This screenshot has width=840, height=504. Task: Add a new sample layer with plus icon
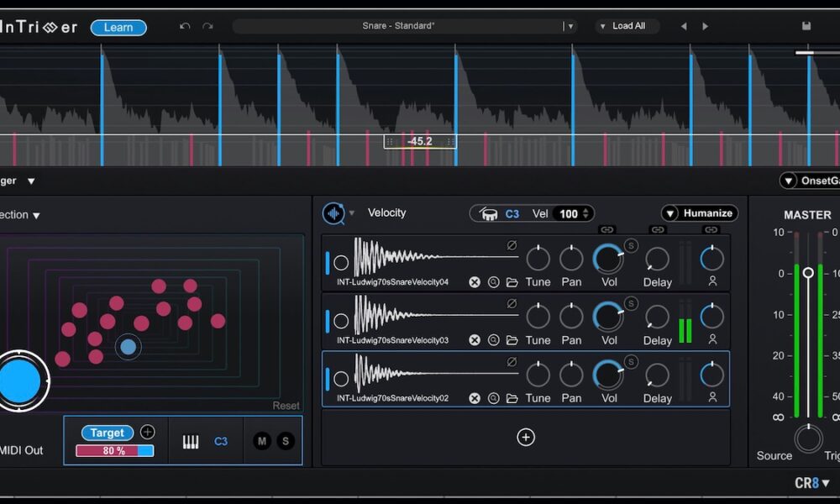526,437
